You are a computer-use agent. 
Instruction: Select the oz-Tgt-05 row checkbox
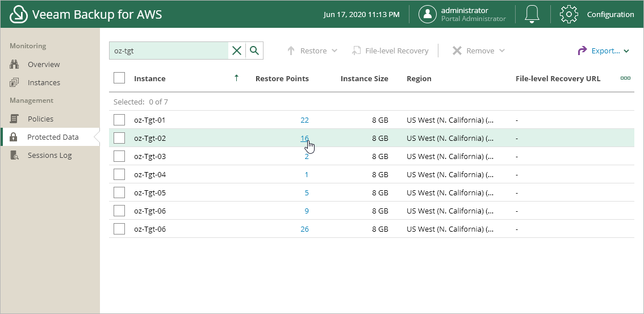[119, 192]
